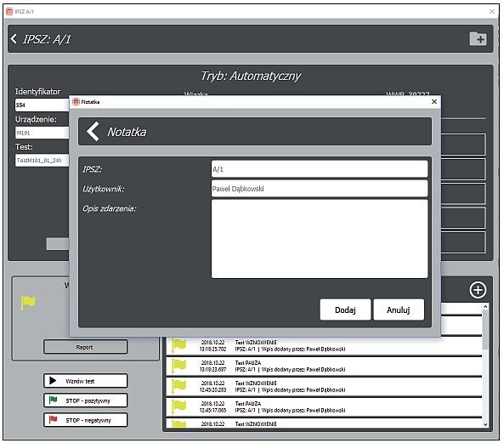The width and height of the screenshot is (504, 443).
Task: Click the Urządzenie field showing M101
Action: [42, 133]
